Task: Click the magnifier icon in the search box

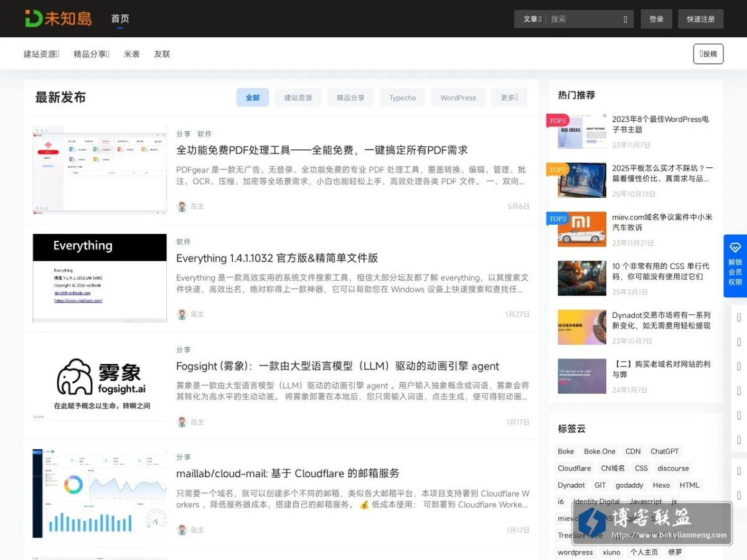Action: pyautogui.click(x=625, y=19)
